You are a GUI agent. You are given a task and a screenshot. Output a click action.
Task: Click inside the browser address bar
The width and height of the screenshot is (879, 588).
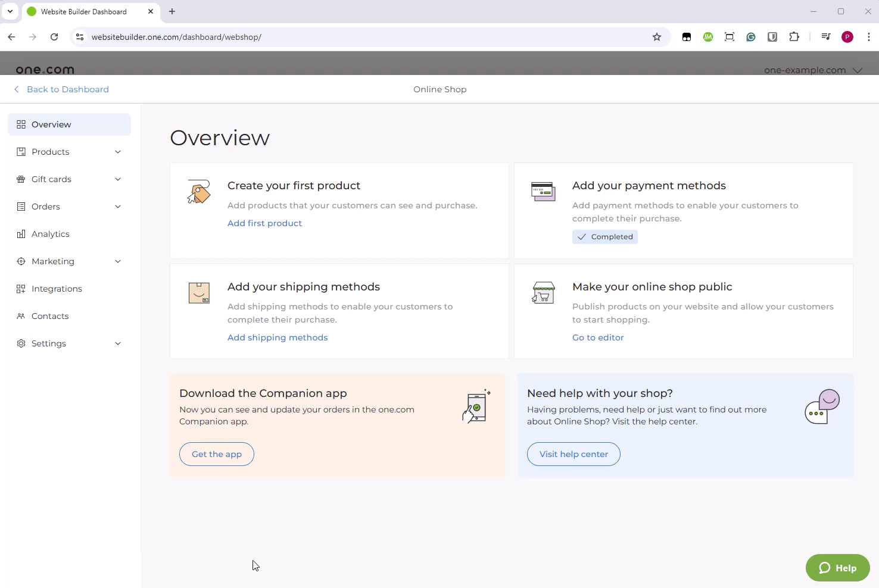pyautogui.click(x=238, y=37)
